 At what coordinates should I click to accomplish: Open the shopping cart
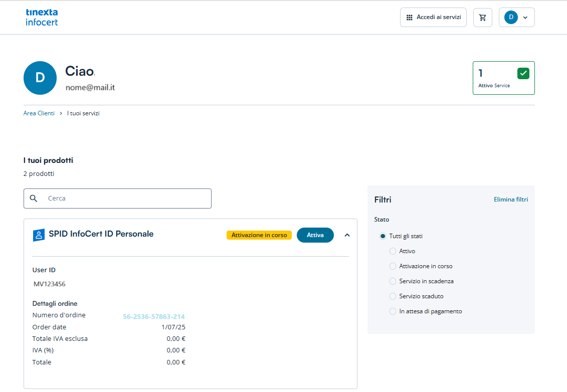483,18
